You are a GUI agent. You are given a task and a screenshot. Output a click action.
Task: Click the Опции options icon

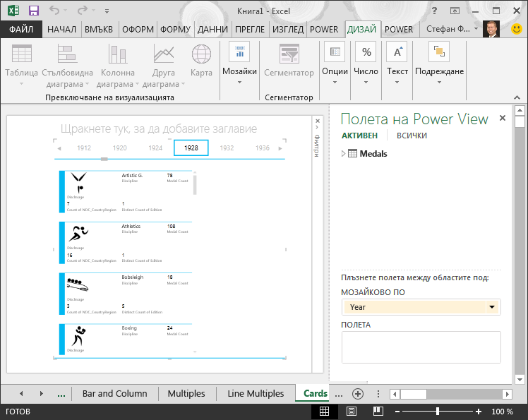coord(335,52)
